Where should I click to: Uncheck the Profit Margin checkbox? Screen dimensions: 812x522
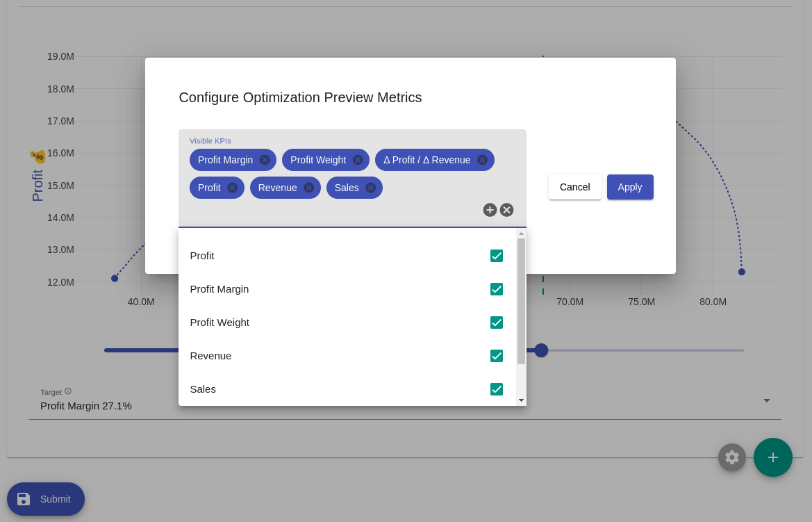click(x=496, y=289)
